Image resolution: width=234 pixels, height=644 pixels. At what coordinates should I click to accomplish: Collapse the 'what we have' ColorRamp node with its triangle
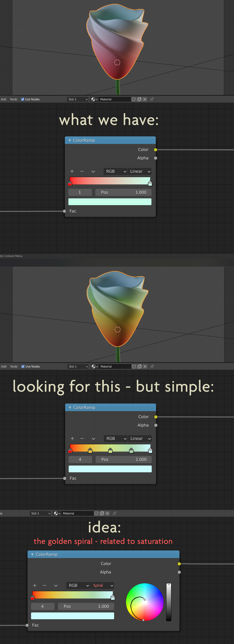click(70, 140)
